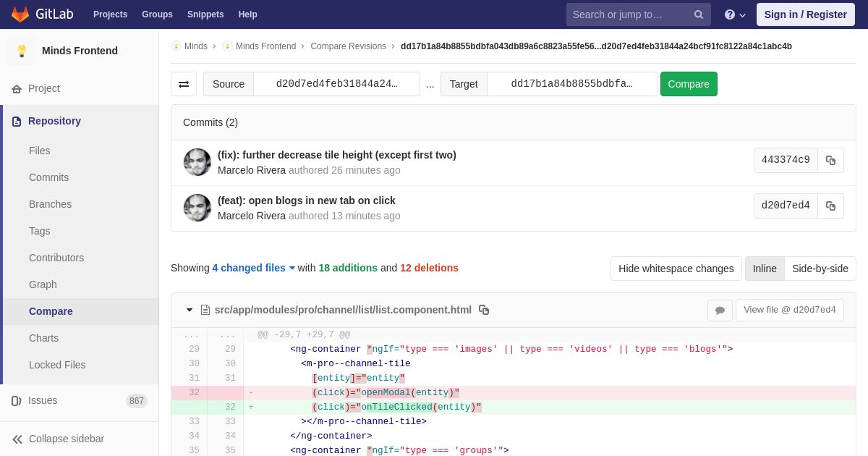868x456 pixels.
Task: Hide whitespace changes in the diff
Action: point(676,269)
